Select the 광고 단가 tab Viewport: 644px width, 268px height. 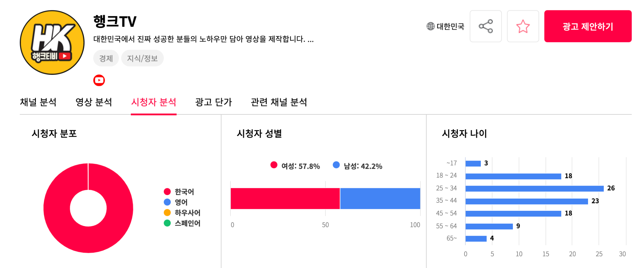[x=214, y=102]
